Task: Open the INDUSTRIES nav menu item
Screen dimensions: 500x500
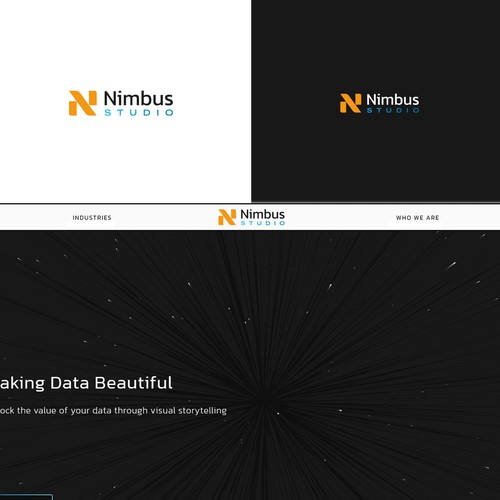Action: (x=92, y=218)
